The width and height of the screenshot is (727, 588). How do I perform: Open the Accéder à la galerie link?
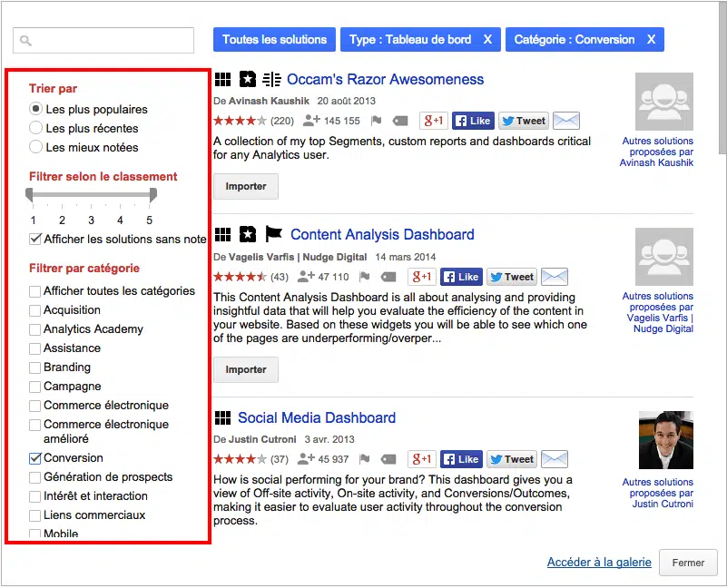point(599,563)
